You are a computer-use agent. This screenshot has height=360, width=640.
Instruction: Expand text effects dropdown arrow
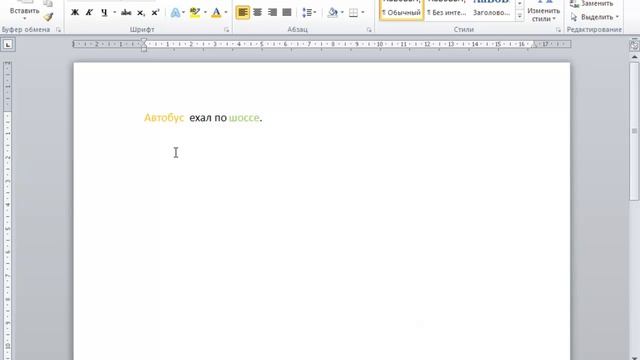(x=183, y=13)
